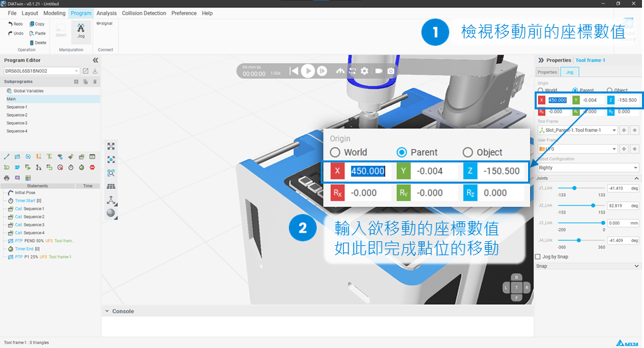Click the video record camera icon
This screenshot has width=644, height=348.
pyautogui.click(x=379, y=71)
